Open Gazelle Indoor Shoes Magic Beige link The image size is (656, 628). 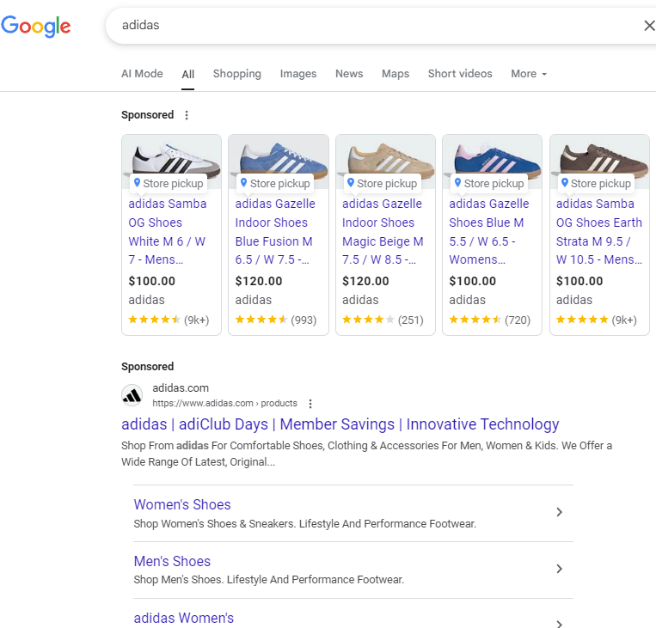[382, 231]
